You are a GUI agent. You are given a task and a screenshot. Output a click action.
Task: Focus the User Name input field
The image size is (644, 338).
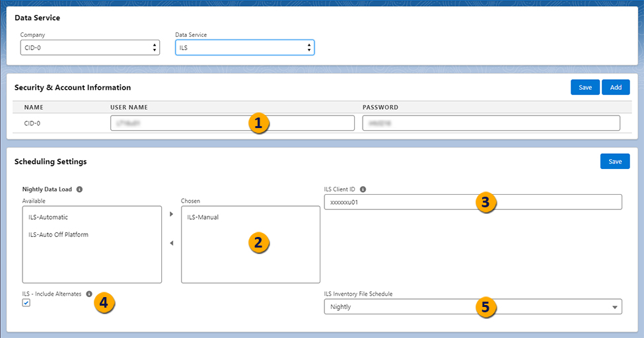pyautogui.click(x=233, y=123)
